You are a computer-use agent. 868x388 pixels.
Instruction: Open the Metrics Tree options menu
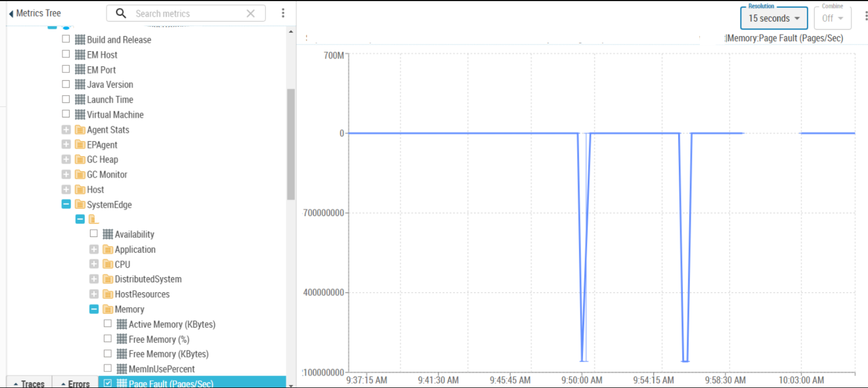pos(283,13)
